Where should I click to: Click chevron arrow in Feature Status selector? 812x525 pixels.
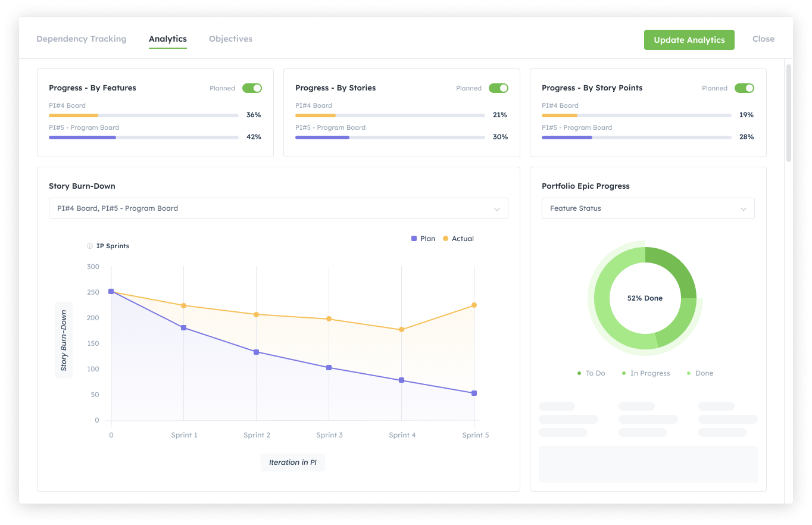pos(743,209)
